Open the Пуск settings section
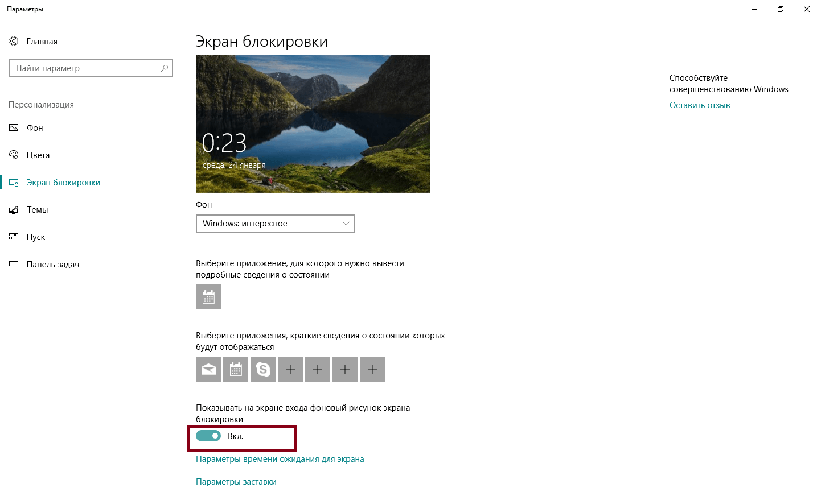Viewport: 813px width, 504px height. pyautogui.click(x=36, y=237)
